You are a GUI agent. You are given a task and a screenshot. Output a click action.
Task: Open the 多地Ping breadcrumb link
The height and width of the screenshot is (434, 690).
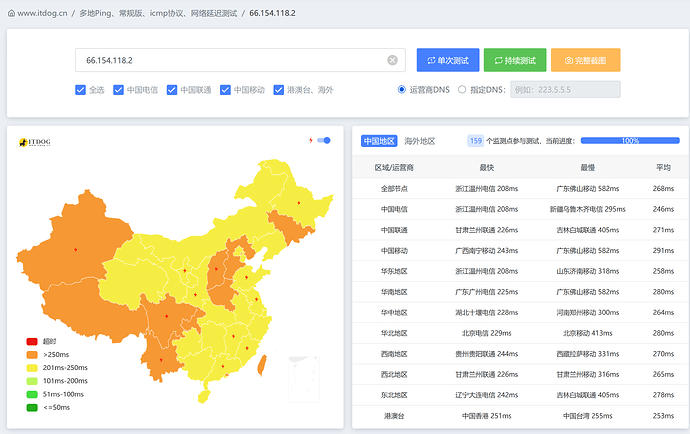[x=158, y=13]
